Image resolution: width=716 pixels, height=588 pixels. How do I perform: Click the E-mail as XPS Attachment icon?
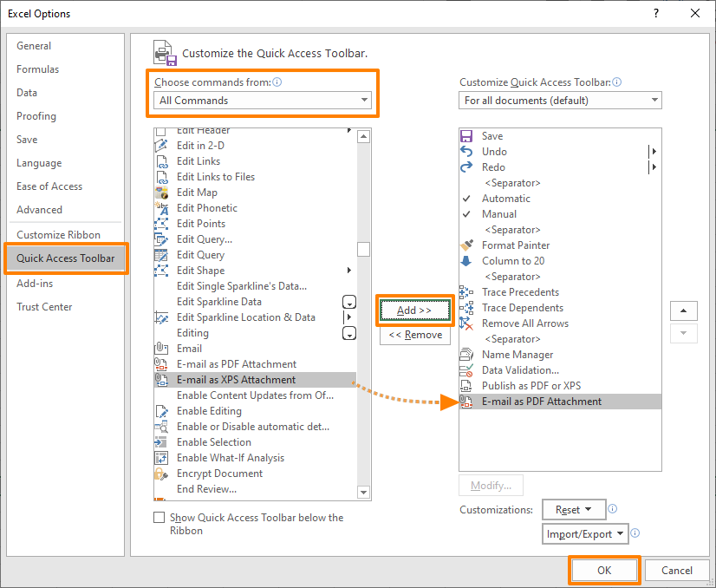pyautogui.click(x=161, y=380)
